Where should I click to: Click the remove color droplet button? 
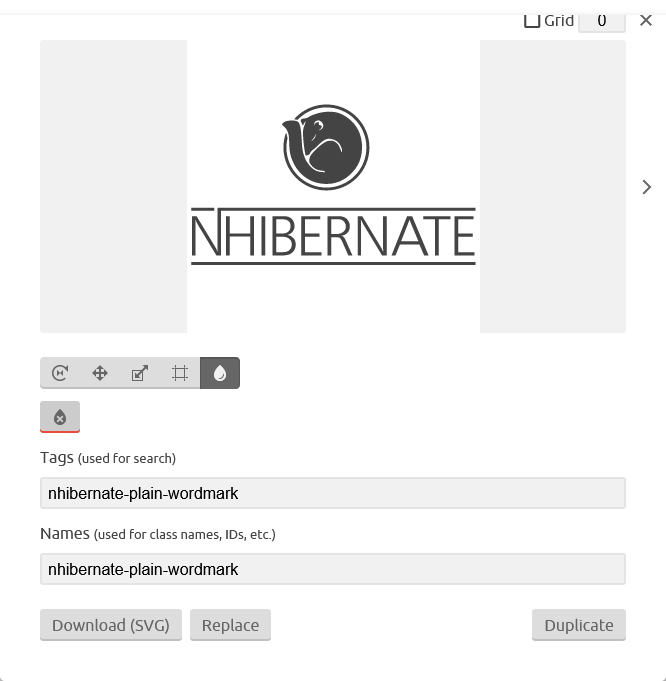pos(60,417)
